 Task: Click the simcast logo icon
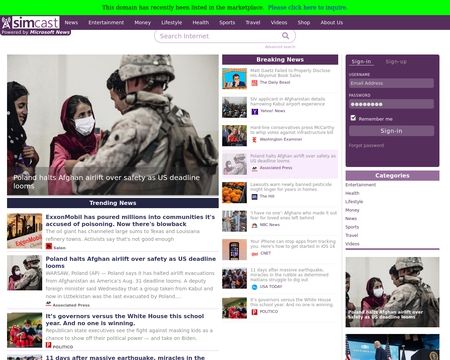pyautogui.click(x=6, y=23)
